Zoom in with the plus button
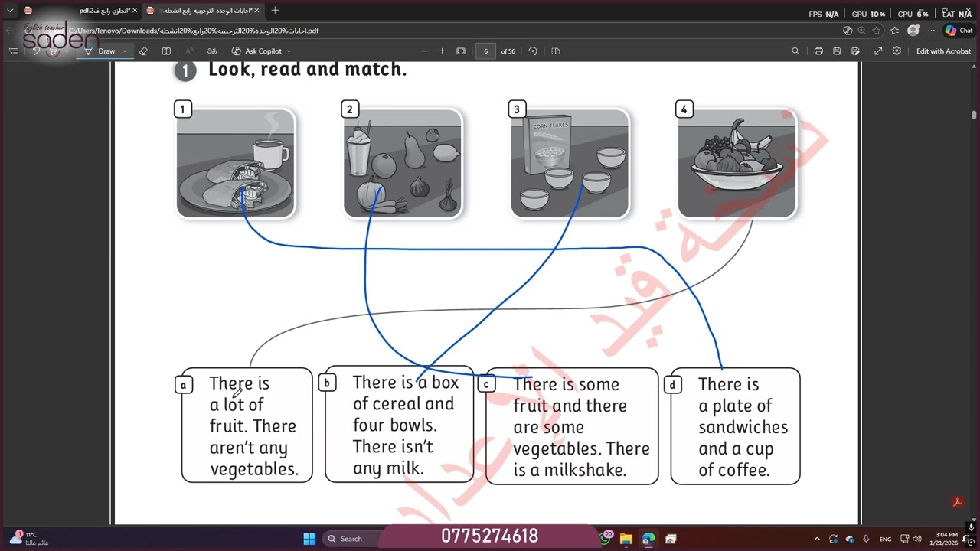This screenshot has width=980, height=551. coord(442,51)
